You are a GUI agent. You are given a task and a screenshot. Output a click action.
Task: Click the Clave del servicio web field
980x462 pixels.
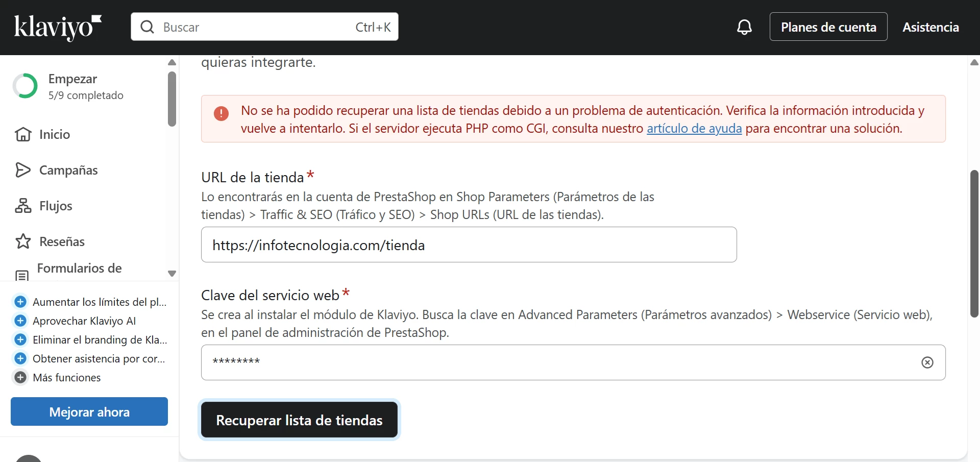(573, 362)
